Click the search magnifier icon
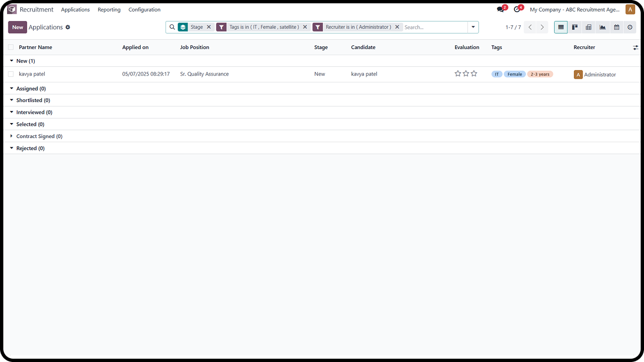644x362 pixels. (172, 27)
